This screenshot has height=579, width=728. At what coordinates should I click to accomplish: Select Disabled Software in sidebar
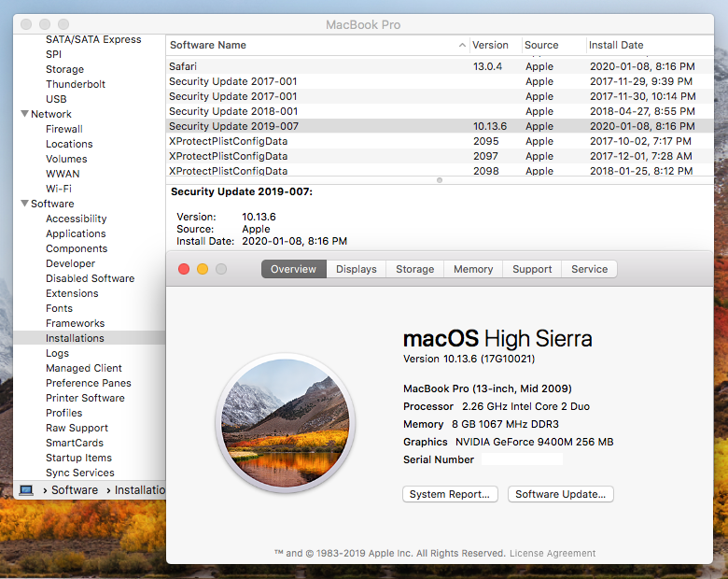click(91, 278)
